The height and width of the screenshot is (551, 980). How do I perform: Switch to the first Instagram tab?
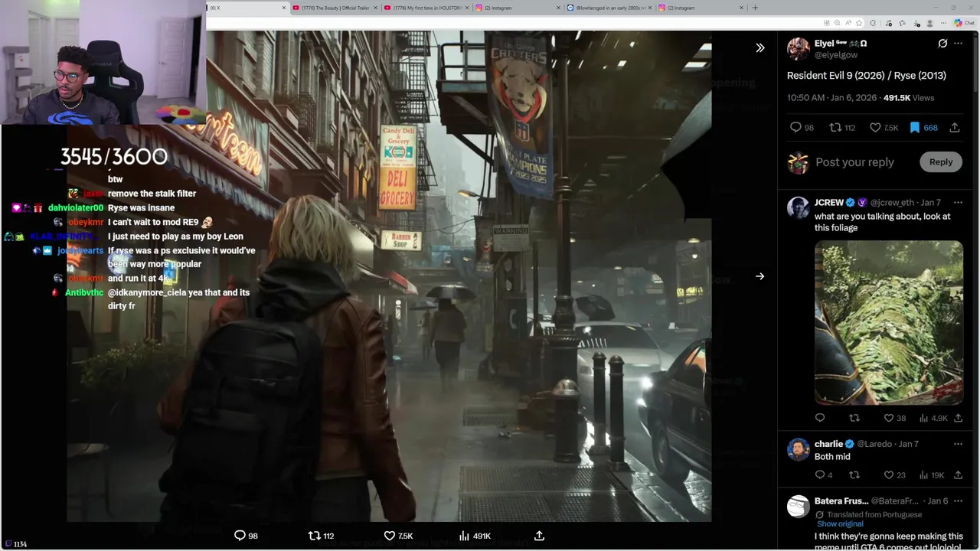(x=517, y=8)
